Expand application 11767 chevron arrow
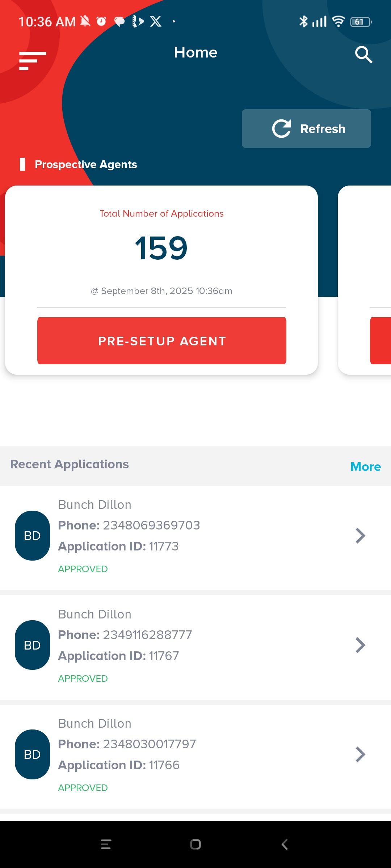391x868 pixels. pos(360,645)
